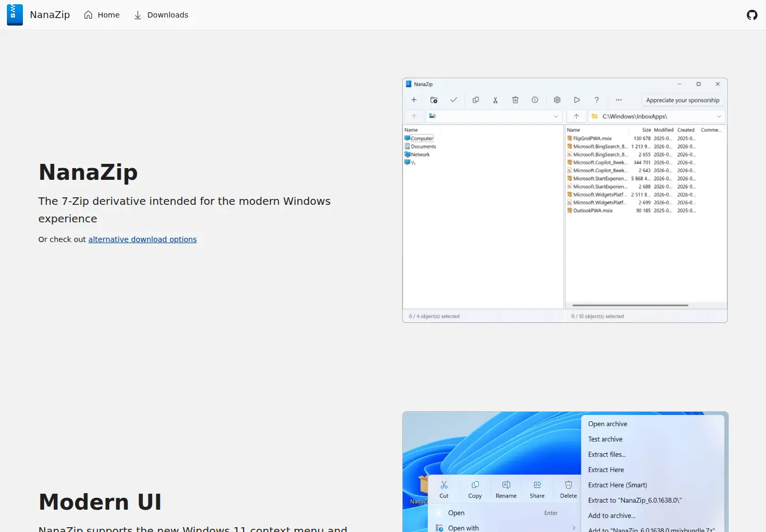Click the Modified column header

[663, 130]
